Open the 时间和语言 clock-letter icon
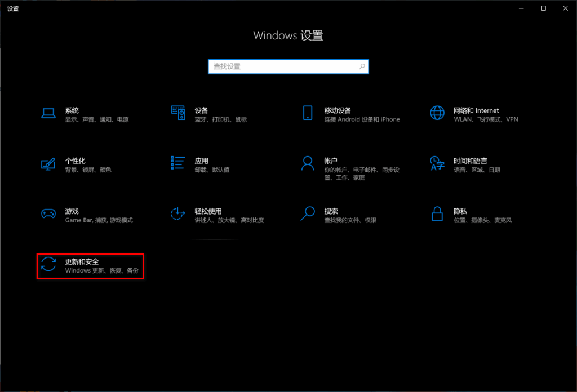The width and height of the screenshot is (577, 392). [x=437, y=163]
